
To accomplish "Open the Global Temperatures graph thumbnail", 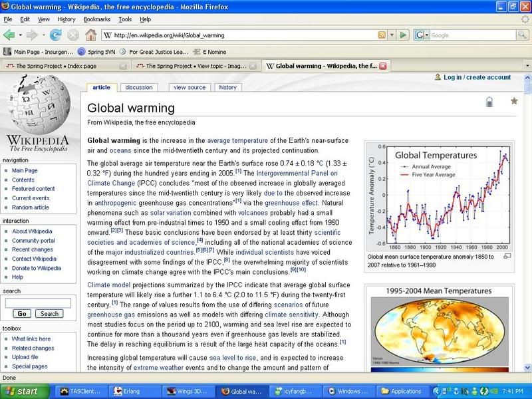I will click(440, 196).
